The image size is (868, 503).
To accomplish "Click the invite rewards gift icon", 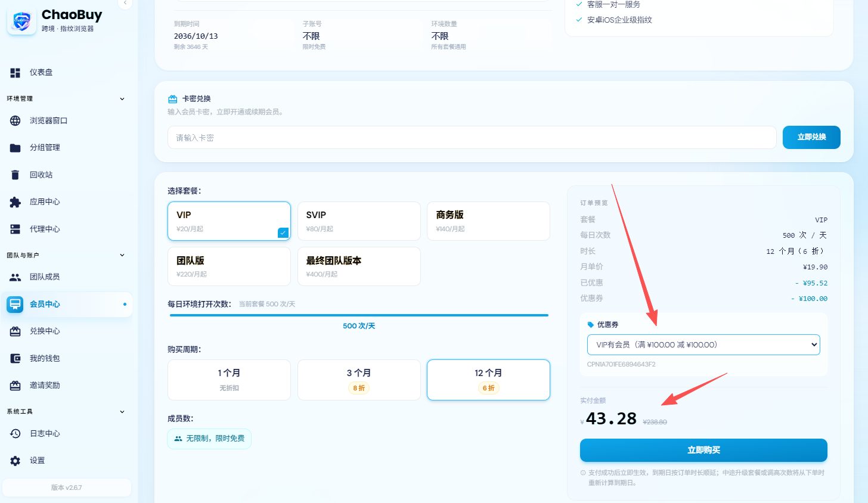I will click(15, 386).
